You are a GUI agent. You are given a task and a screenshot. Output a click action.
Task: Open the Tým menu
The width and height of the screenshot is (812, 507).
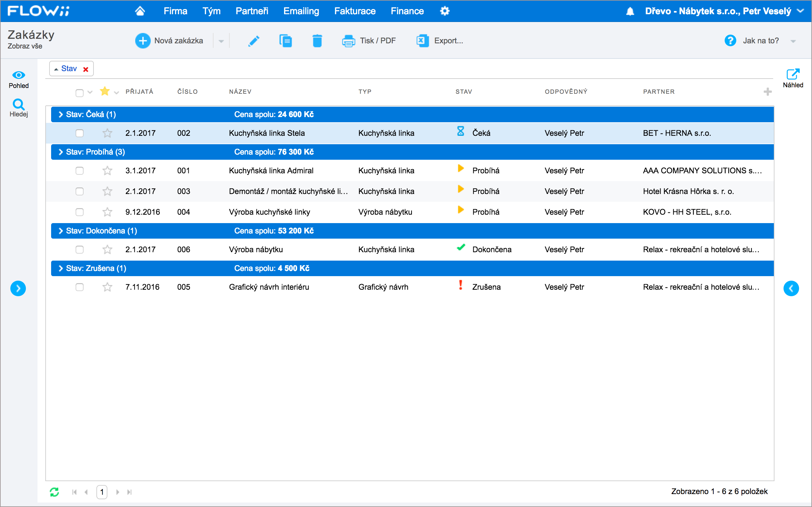click(211, 11)
